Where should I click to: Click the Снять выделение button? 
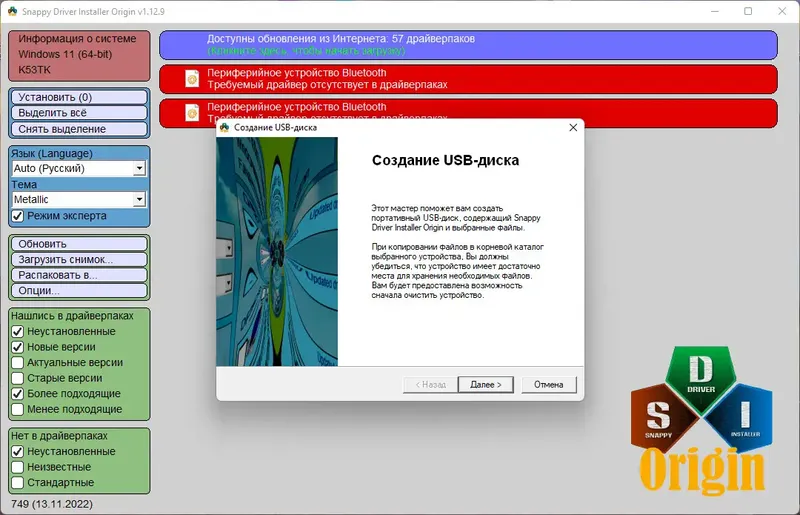click(x=79, y=129)
